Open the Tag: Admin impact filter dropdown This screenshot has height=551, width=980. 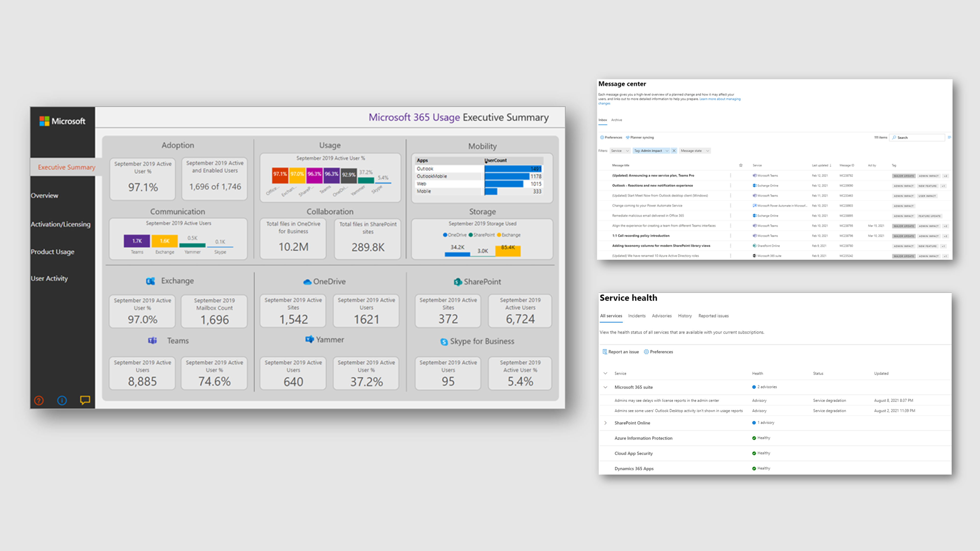click(651, 151)
